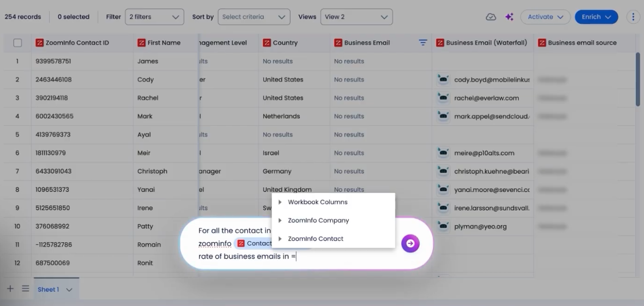Open the Enrich dropdown button
The height and width of the screenshot is (306, 644).
(x=596, y=17)
